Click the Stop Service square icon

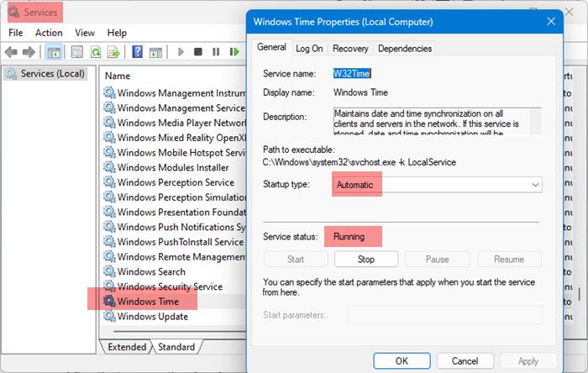[x=198, y=52]
